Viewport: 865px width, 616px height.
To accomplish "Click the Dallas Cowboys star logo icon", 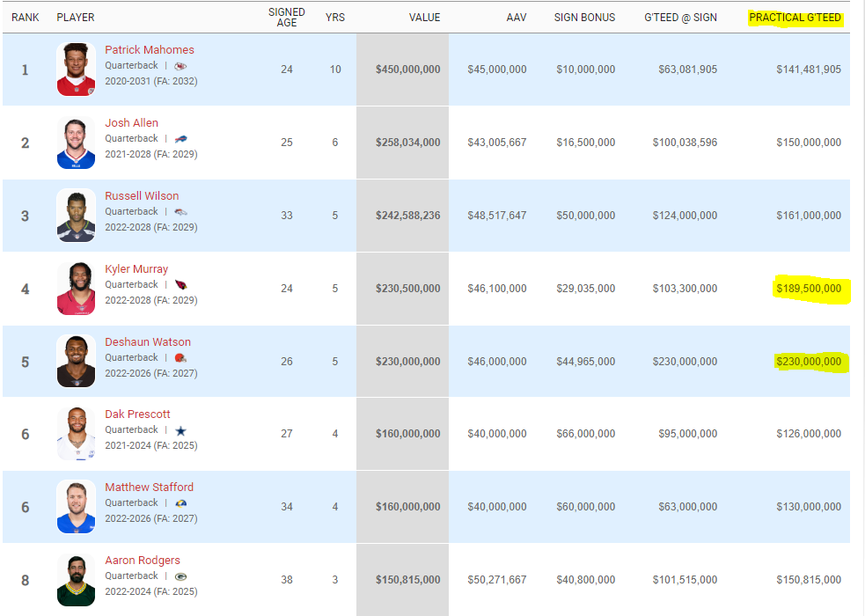I will coord(180,430).
